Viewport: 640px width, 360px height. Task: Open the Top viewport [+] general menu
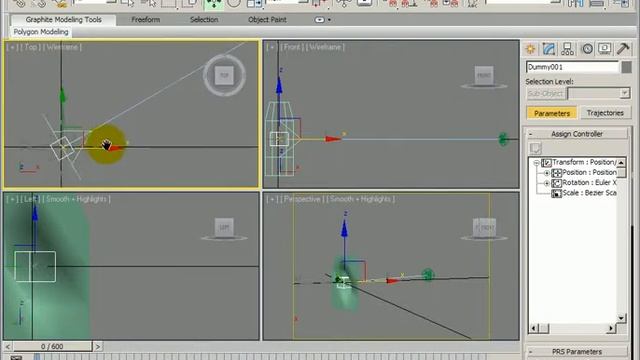point(12,47)
